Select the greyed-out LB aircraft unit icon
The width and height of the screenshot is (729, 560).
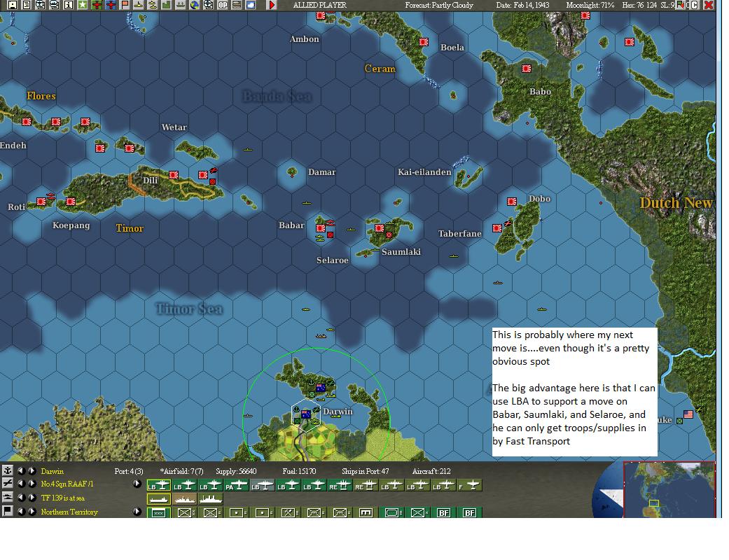[x=262, y=486]
